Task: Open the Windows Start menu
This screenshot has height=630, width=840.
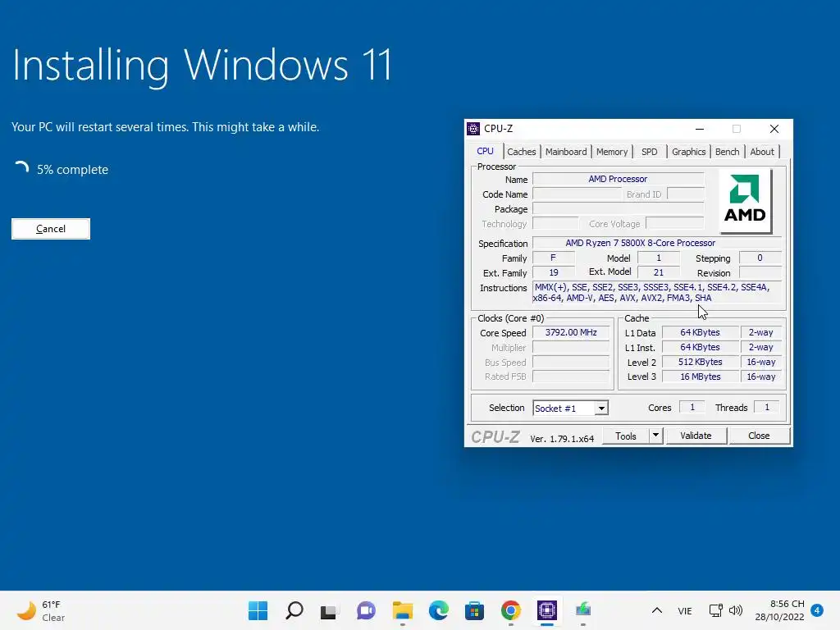Action: pos(258,610)
